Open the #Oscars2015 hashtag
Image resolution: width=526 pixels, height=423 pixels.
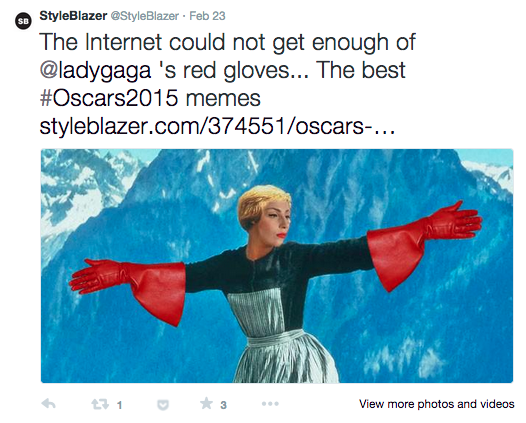[109, 98]
